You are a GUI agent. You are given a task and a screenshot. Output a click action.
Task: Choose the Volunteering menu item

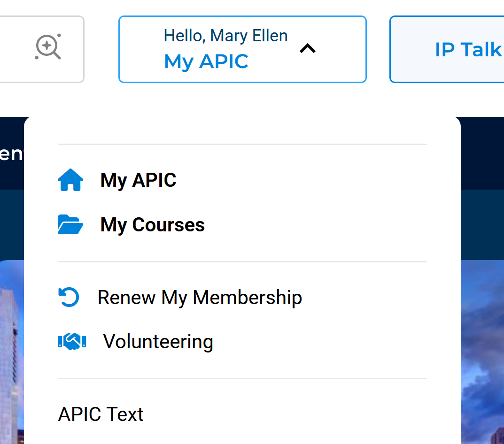click(x=158, y=342)
